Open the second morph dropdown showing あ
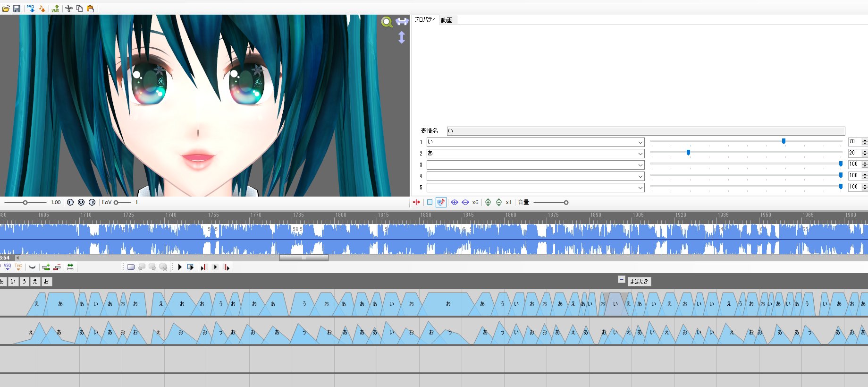 (535, 154)
